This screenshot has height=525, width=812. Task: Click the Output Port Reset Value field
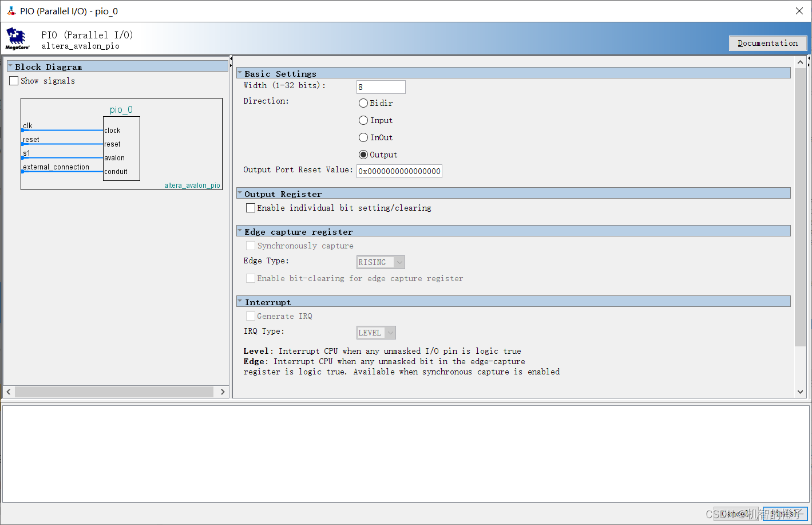pos(399,171)
